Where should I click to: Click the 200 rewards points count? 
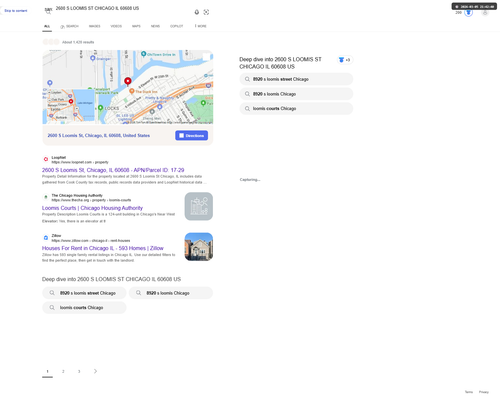click(x=458, y=13)
